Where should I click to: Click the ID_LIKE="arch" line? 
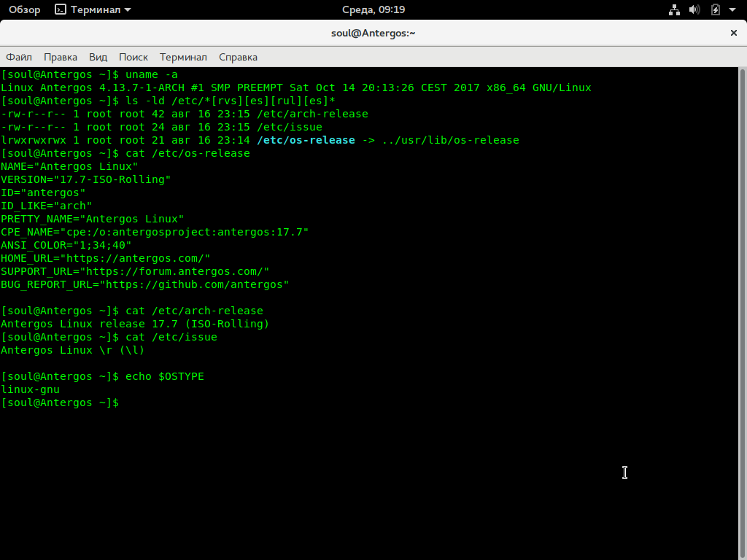pos(46,206)
